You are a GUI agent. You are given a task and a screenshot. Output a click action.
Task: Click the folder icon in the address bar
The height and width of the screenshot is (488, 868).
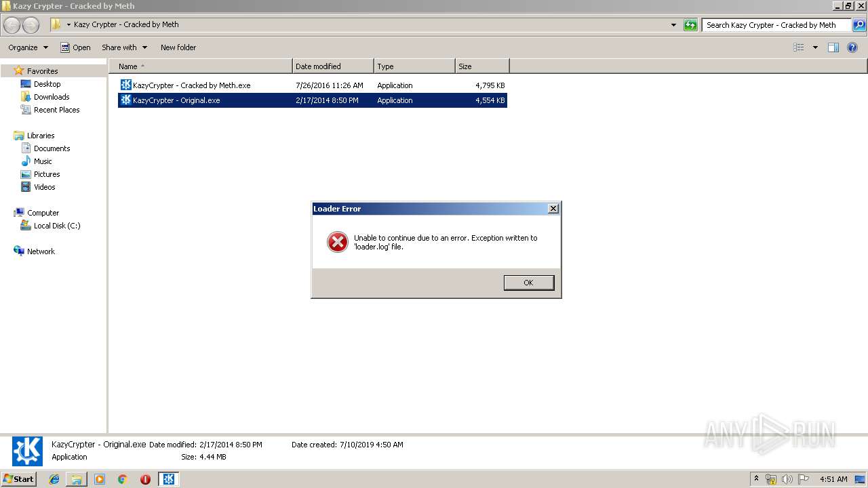tap(56, 24)
